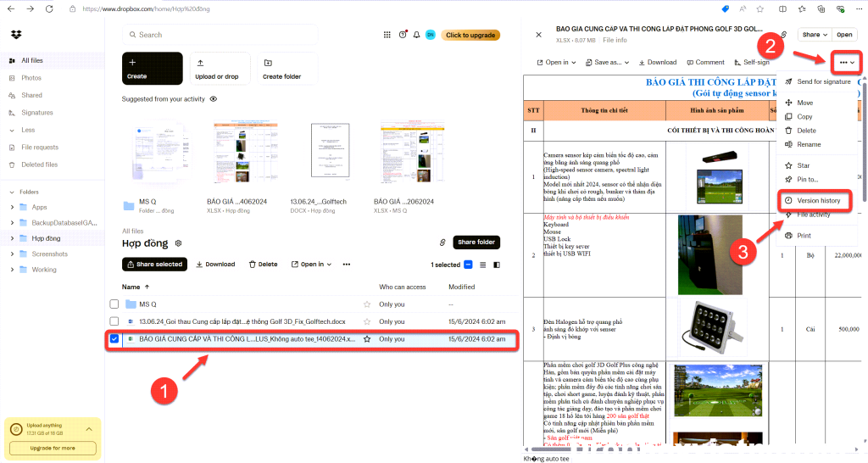This screenshot has height=463, width=868.
Task: Close the file preview panel
Action: click(x=538, y=35)
